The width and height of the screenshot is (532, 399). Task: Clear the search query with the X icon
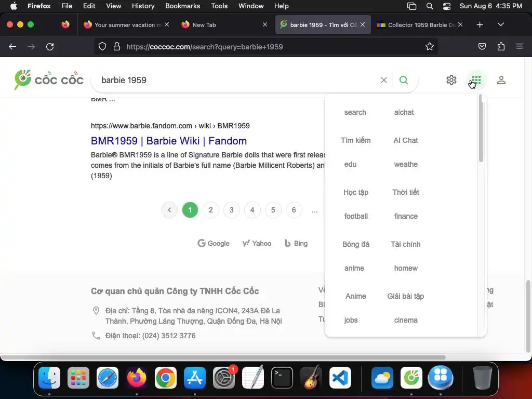click(384, 80)
